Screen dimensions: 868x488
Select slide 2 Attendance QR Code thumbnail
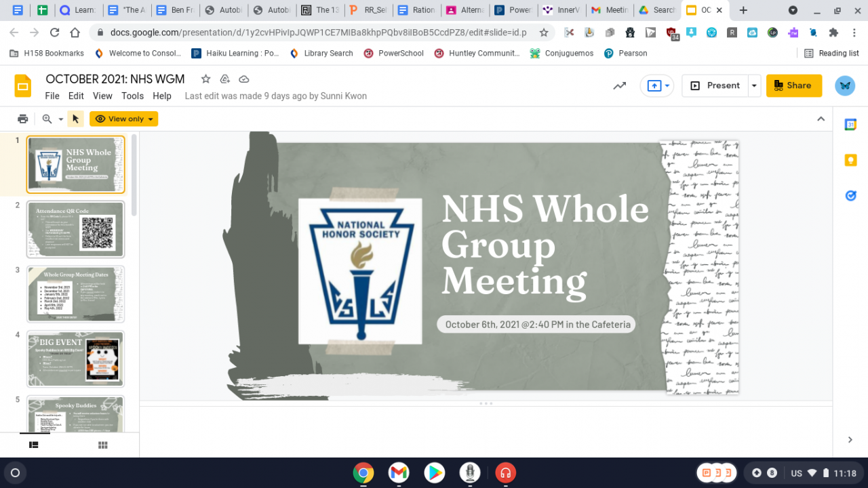(75, 229)
